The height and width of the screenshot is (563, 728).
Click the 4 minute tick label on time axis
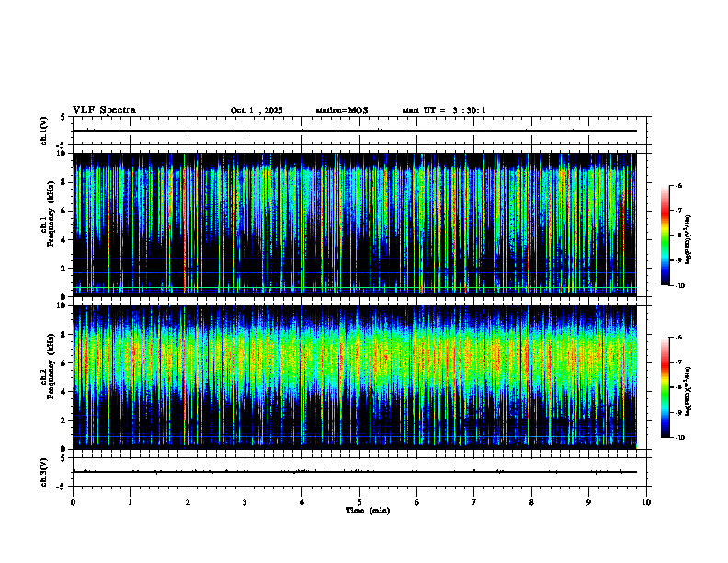tap(302, 502)
